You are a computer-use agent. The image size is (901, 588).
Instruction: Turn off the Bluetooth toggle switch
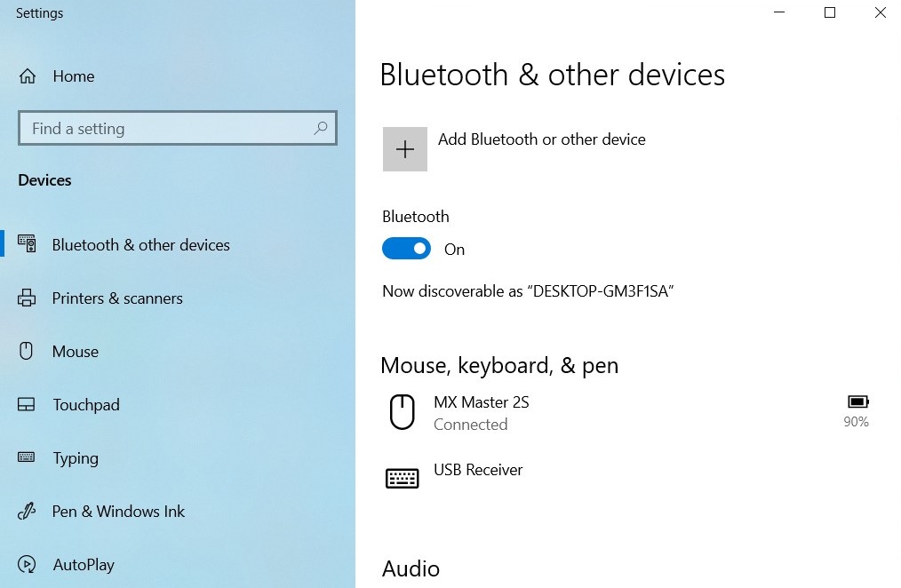pos(406,249)
